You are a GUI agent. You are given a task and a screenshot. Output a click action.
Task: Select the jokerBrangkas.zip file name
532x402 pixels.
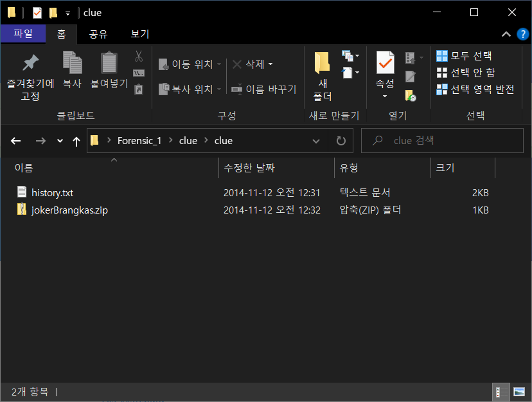69,210
